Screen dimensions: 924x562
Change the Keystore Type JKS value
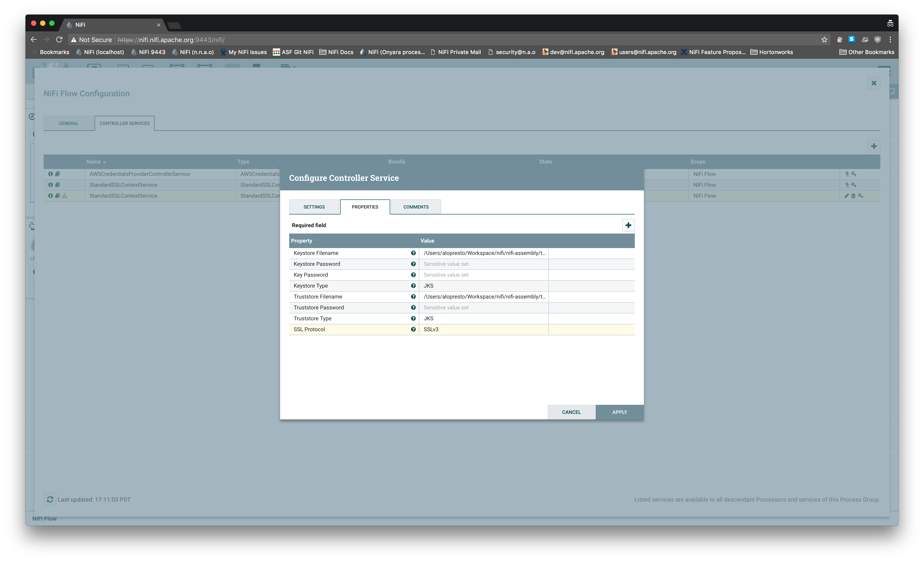tap(483, 286)
